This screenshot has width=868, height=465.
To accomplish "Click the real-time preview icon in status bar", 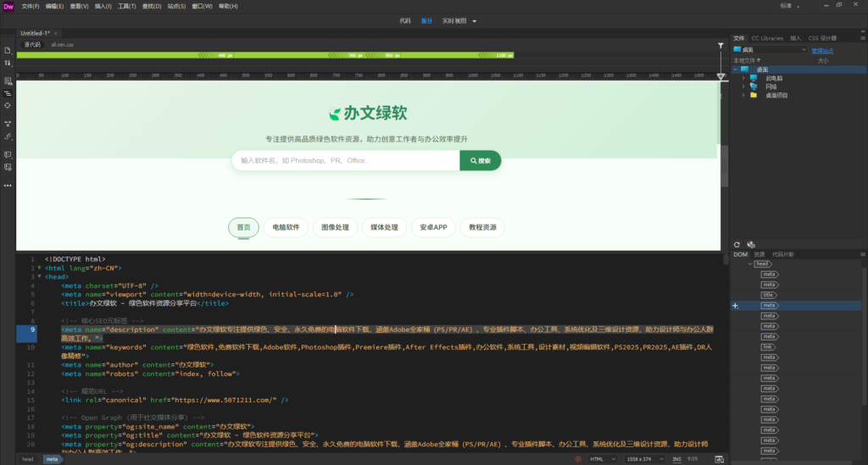I will 719,459.
